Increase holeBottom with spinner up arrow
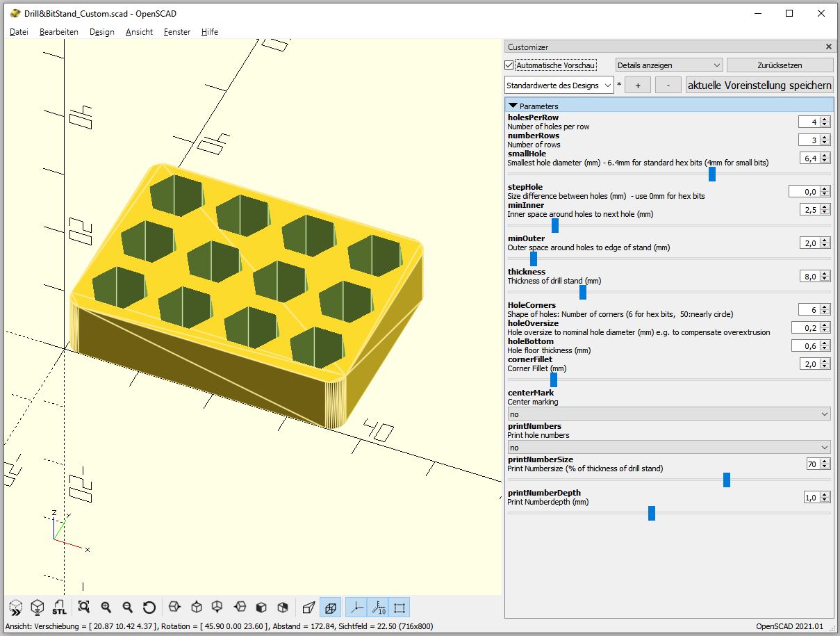Image resolution: width=840 pixels, height=636 pixels. 825,343
